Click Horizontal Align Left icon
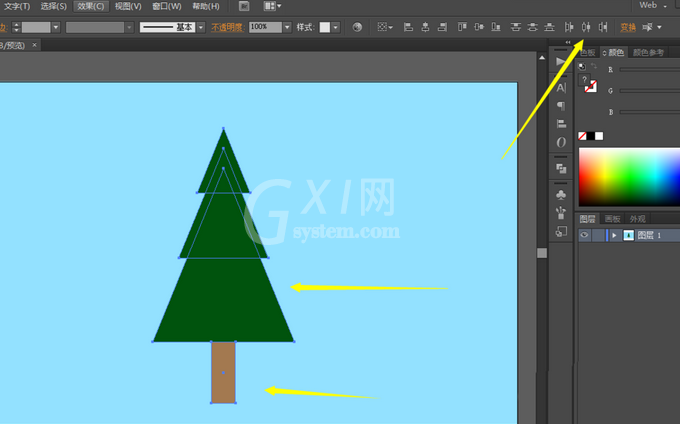Screen dimensions: 680x424 point(408,27)
